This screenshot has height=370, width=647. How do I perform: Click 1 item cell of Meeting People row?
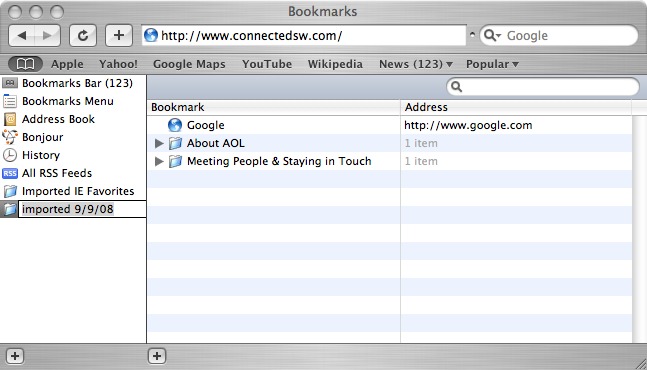pyautogui.click(x=421, y=161)
